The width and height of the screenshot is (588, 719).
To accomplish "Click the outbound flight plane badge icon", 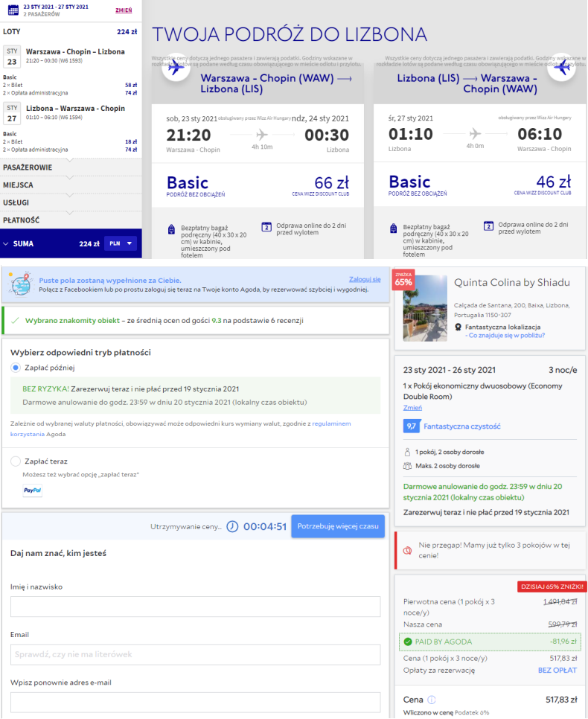I will [175, 68].
